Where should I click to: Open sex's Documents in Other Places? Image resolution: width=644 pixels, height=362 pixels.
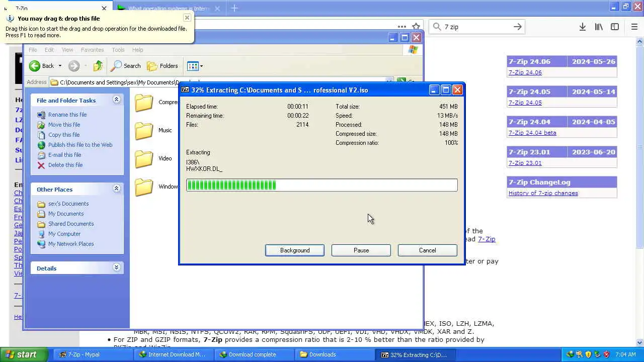pyautogui.click(x=68, y=204)
